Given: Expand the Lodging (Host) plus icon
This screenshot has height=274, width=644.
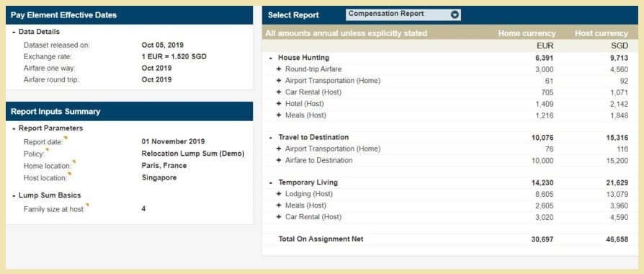Looking at the screenshot, I should [279, 194].
